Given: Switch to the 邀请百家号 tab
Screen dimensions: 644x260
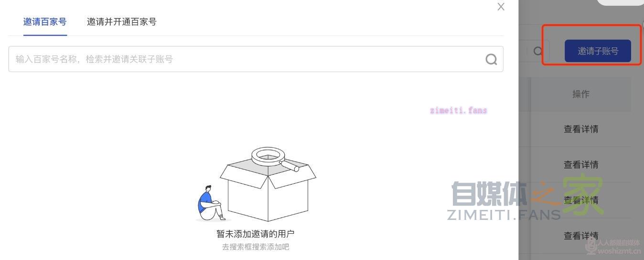Looking at the screenshot, I should click(45, 21).
